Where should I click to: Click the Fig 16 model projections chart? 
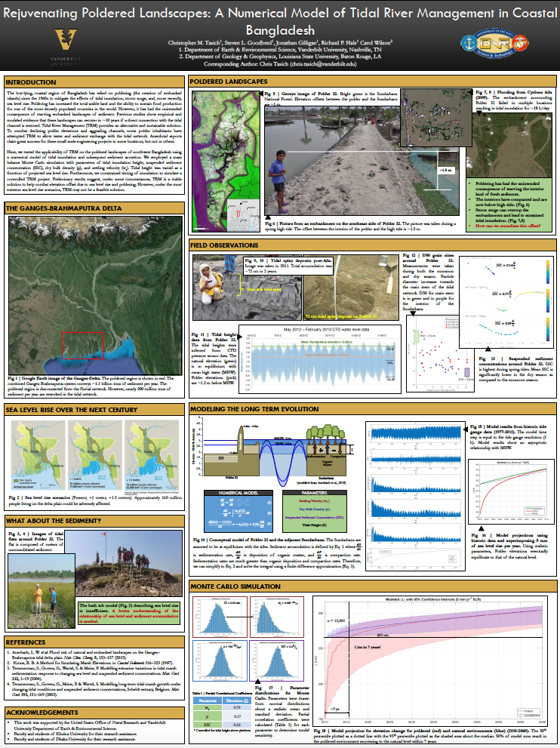point(511,492)
